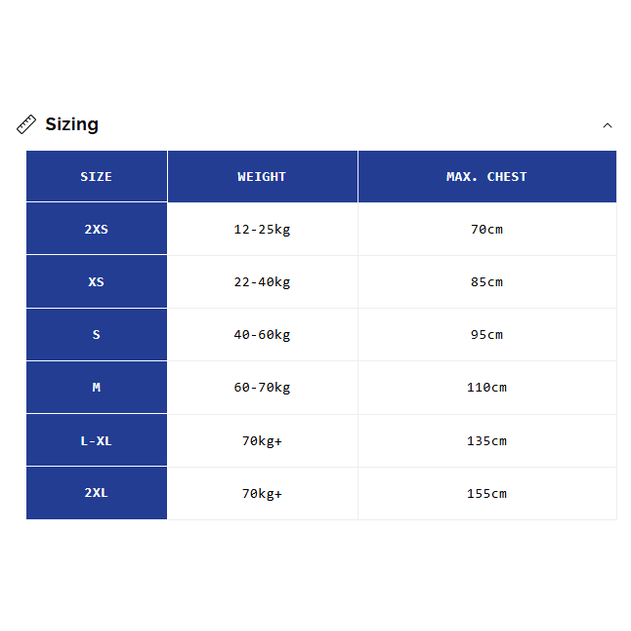Viewport: 631px width, 631px height.
Task: Select the XS size row label
Action: click(96, 282)
